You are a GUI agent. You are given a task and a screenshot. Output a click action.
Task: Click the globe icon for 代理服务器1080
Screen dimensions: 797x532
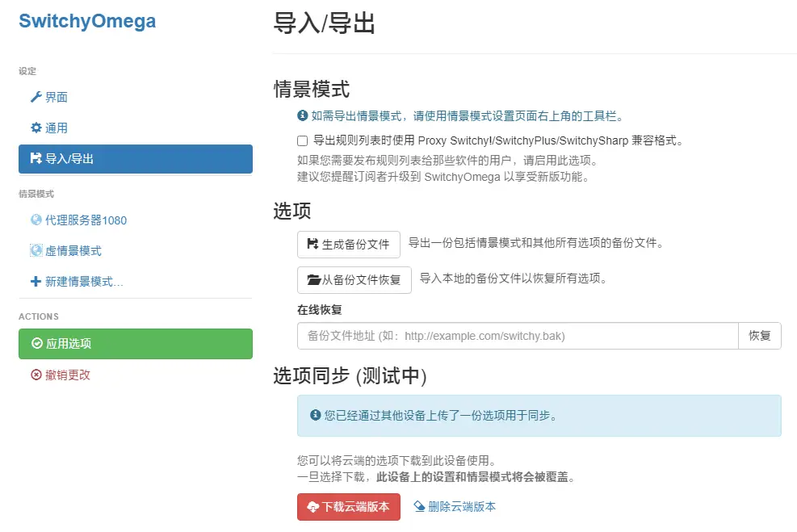pos(36,220)
